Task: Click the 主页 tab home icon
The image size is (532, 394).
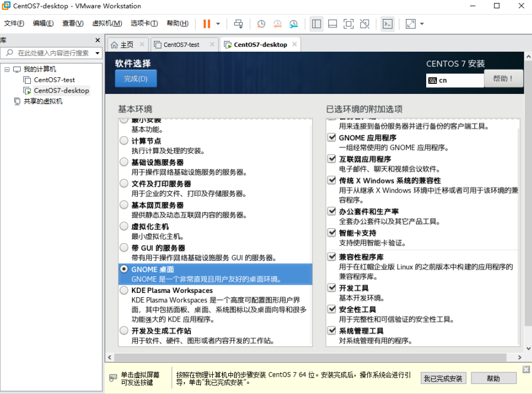Action: [x=115, y=45]
